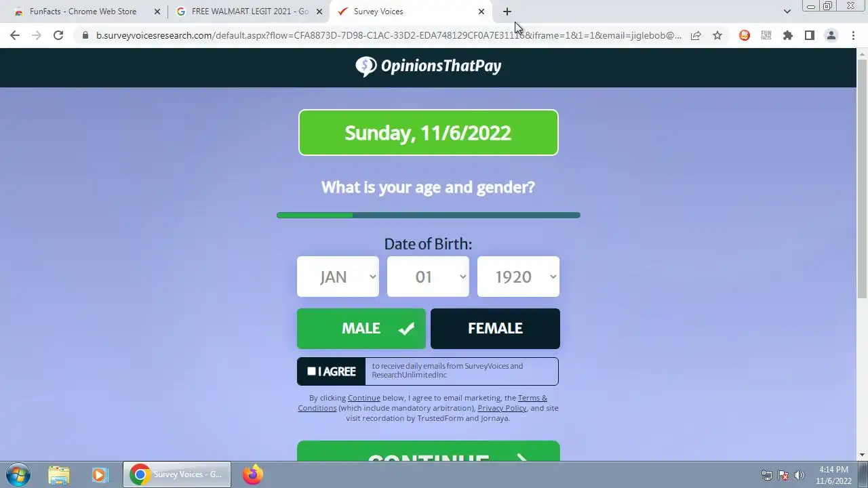Open the Privacy Policy link
Screen dimensions: 868x488
(x=502, y=408)
